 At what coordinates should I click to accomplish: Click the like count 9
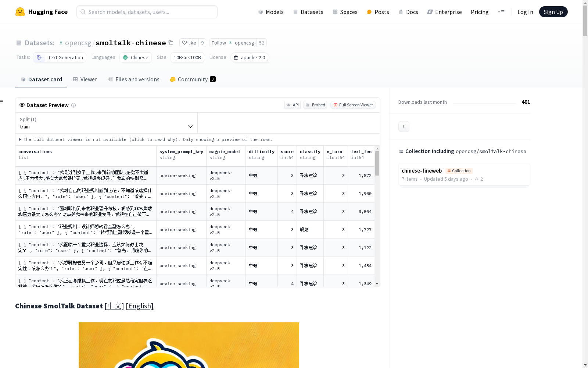click(x=202, y=43)
